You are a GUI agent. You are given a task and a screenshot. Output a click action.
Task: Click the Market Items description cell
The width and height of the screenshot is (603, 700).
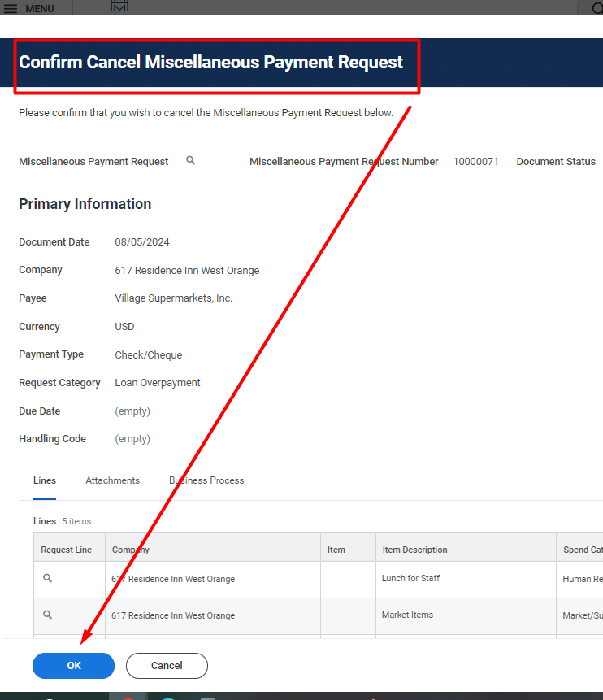click(x=466, y=616)
